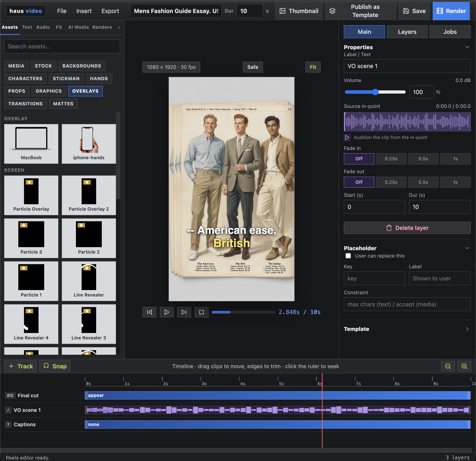
Task: Switch to the Layers panel tab
Action: 407,32
